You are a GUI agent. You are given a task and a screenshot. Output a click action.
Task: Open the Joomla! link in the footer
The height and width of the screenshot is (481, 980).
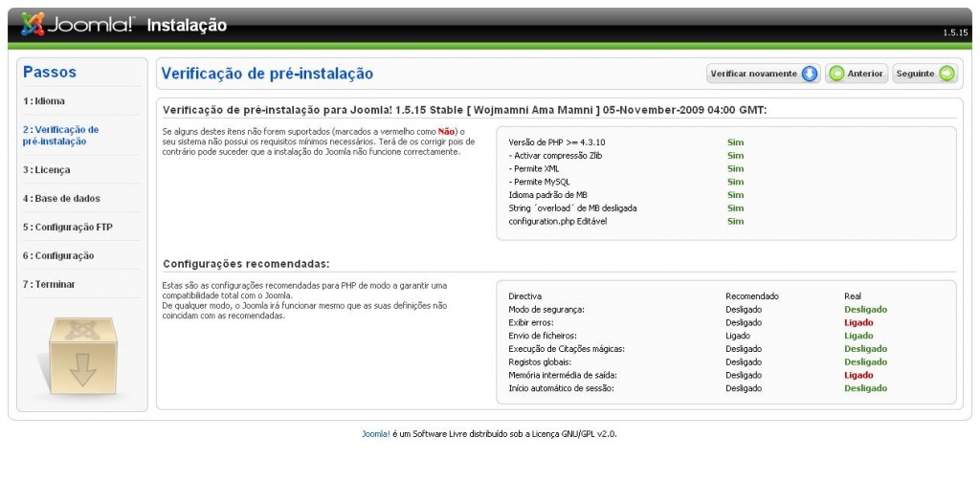[x=375, y=433]
